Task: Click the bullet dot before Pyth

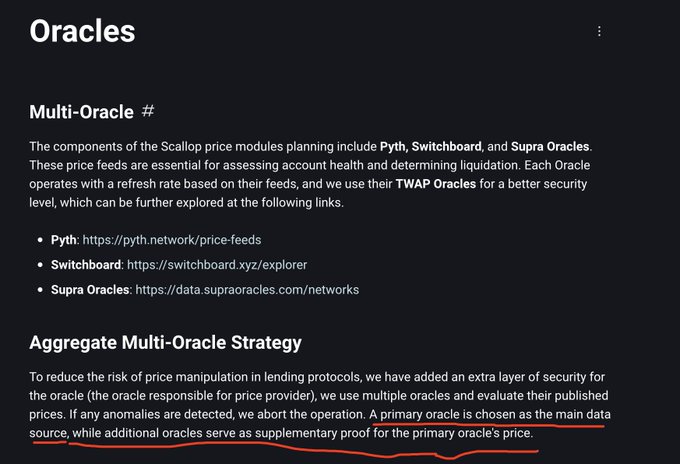Action: click(x=40, y=240)
